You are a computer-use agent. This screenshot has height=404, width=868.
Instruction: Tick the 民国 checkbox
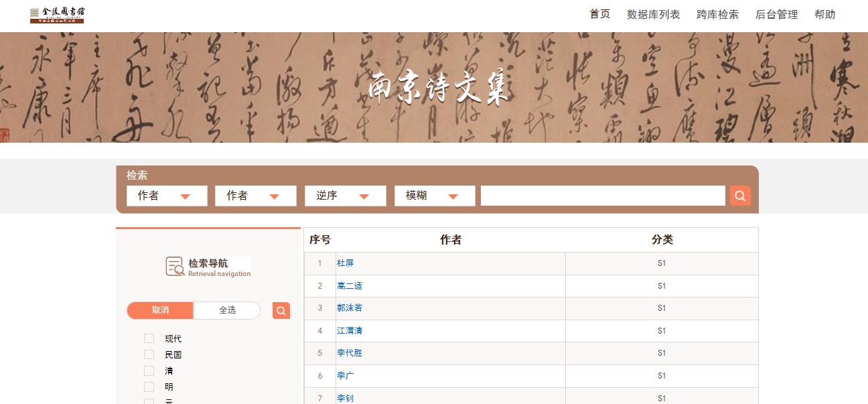pos(149,355)
